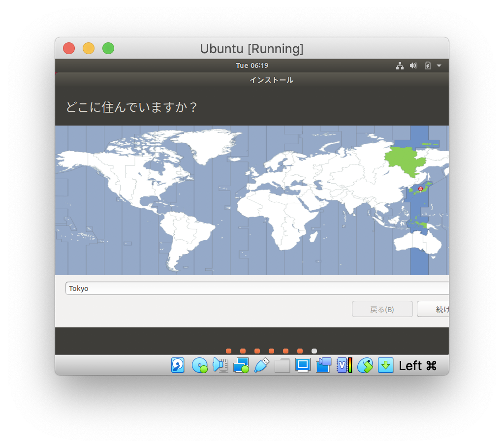
Task: Open the Tue 06:19 clock menu
Action: coord(252,65)
